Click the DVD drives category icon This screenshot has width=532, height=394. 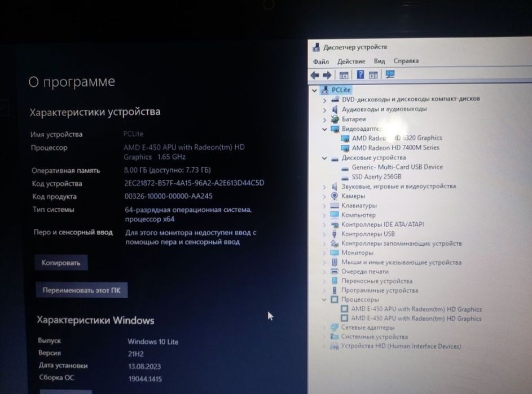[x=335, y=99]
